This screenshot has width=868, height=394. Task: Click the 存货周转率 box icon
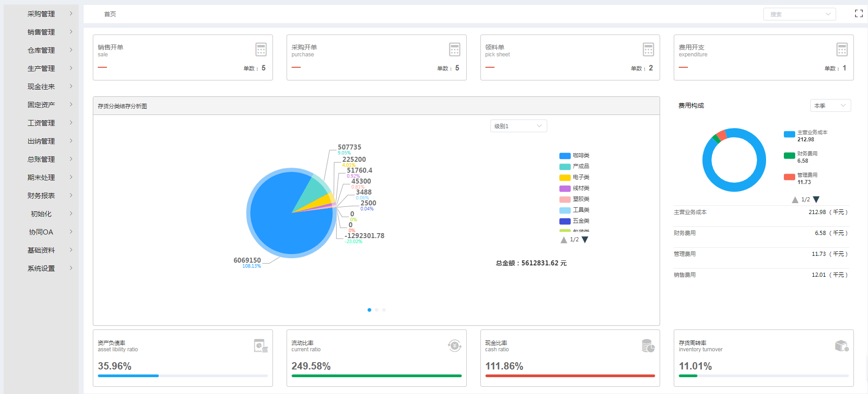click(x=842, y=346)
